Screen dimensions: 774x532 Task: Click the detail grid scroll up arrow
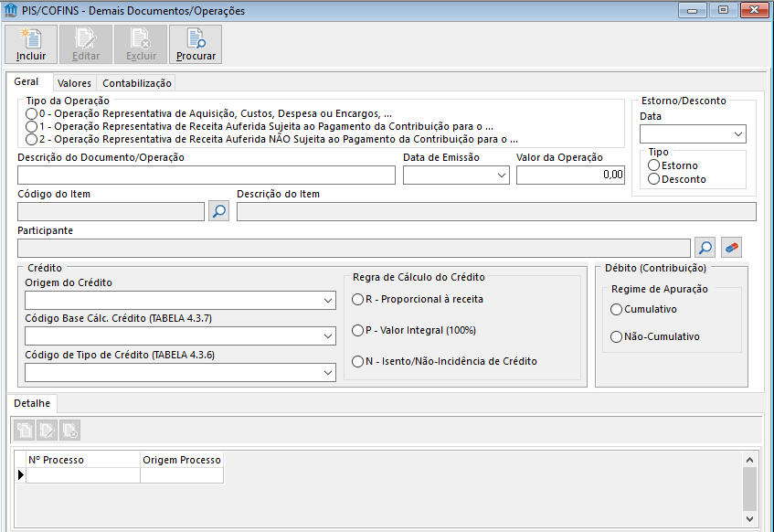[749, 460]
